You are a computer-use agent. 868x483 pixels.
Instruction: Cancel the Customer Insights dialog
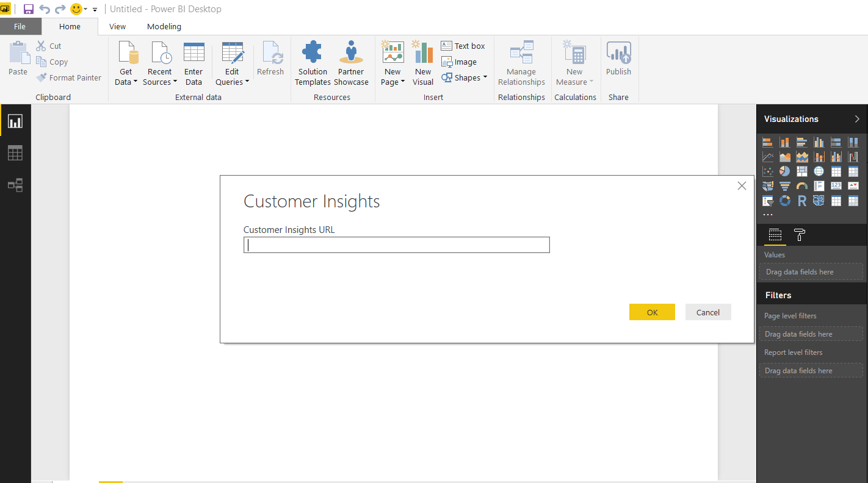point(708,312)
